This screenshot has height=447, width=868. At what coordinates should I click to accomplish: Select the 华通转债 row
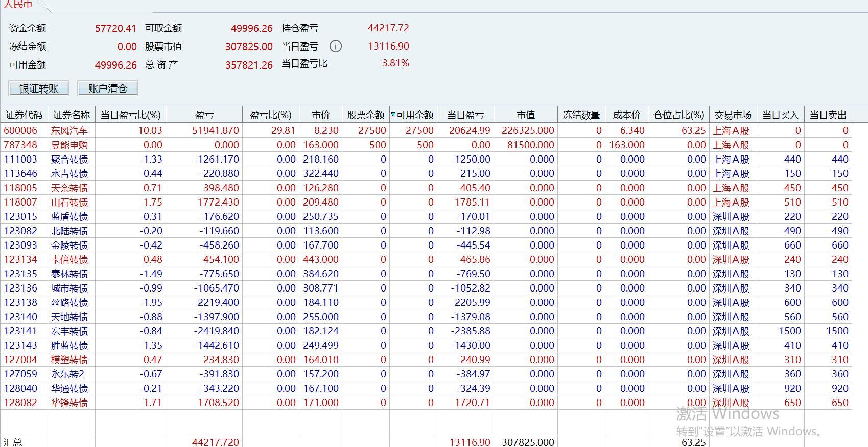point(426,388)
